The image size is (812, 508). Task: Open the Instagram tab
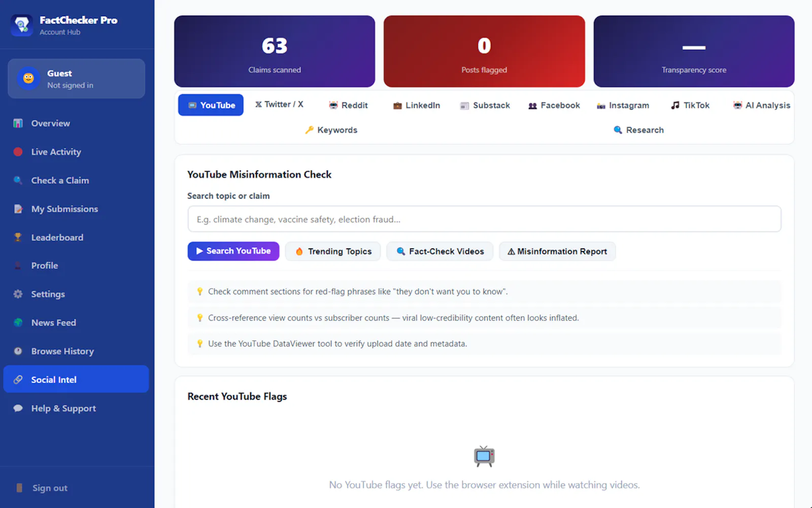coord(623,105)
